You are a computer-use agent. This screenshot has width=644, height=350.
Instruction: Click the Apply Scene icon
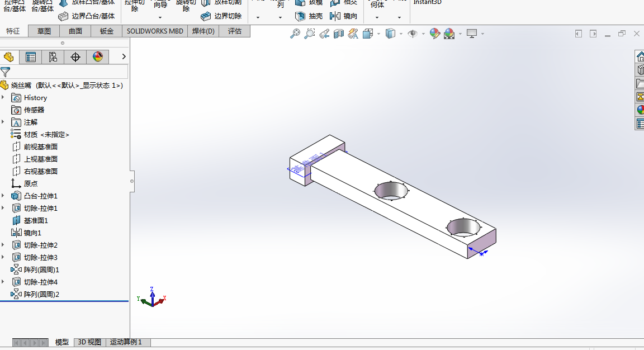coord(449,34)
